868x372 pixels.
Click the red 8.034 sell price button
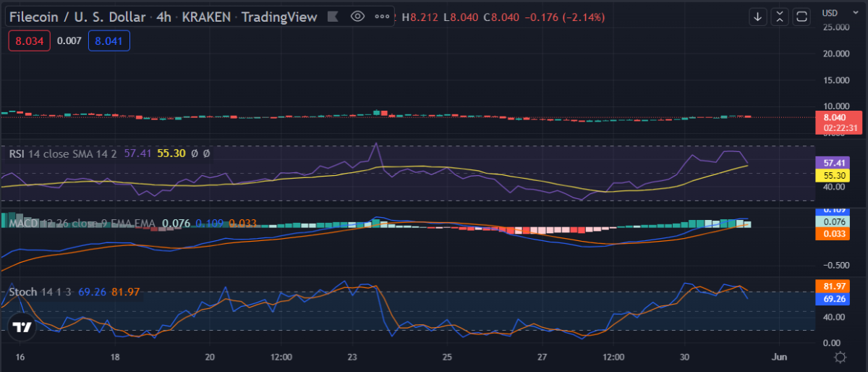(30, 42)
